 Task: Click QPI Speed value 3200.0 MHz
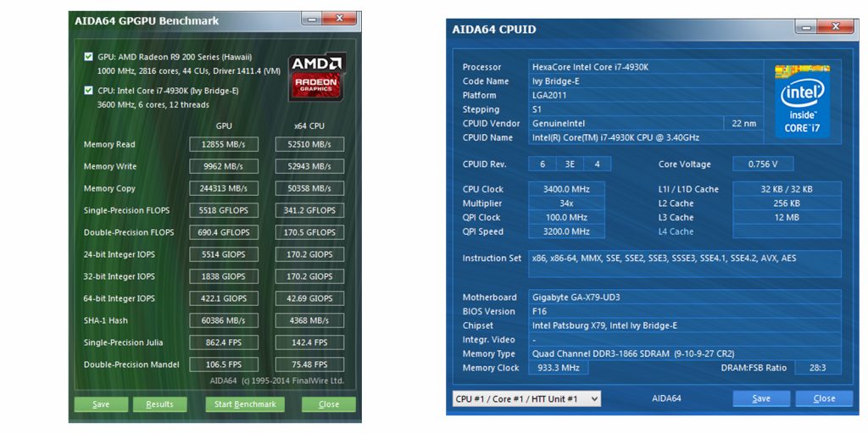coord(566,231)
